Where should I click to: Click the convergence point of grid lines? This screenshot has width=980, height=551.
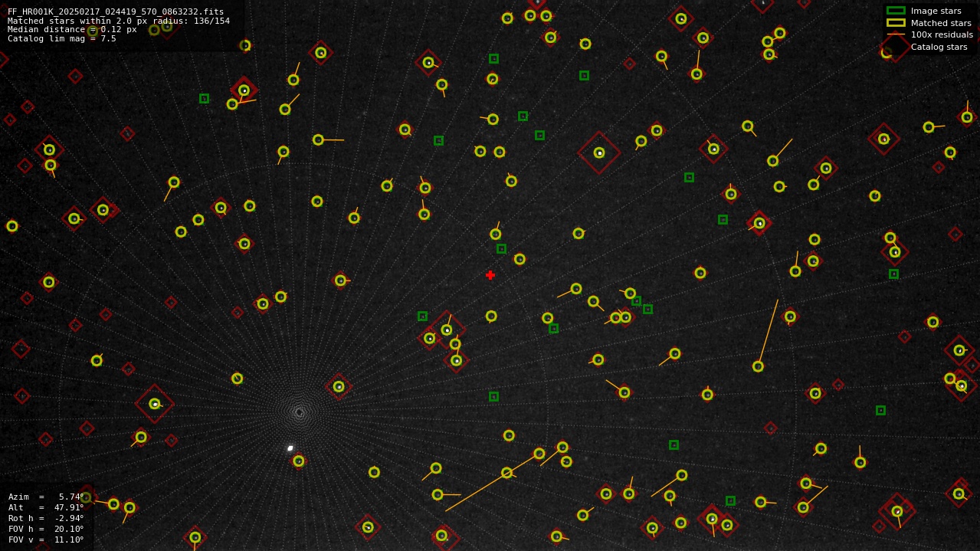(x=299, y=412)
